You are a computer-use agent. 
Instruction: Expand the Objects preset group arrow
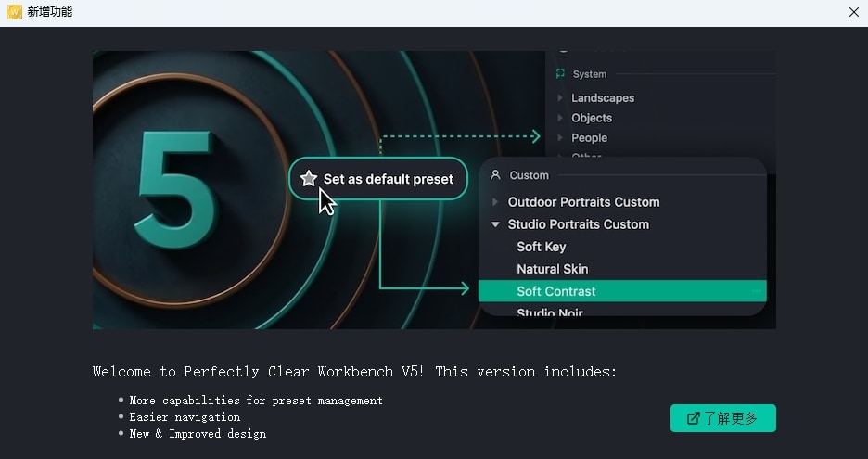(x=560, y=118)
